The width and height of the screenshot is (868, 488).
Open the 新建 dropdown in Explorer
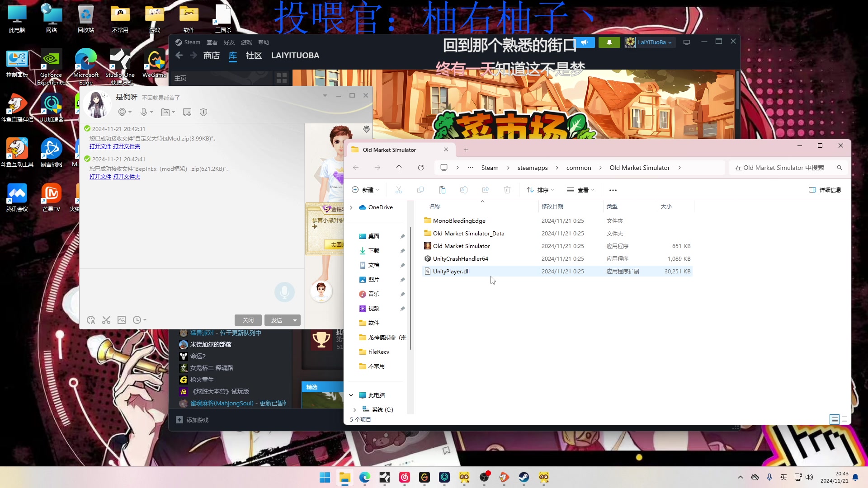[365, 190]
